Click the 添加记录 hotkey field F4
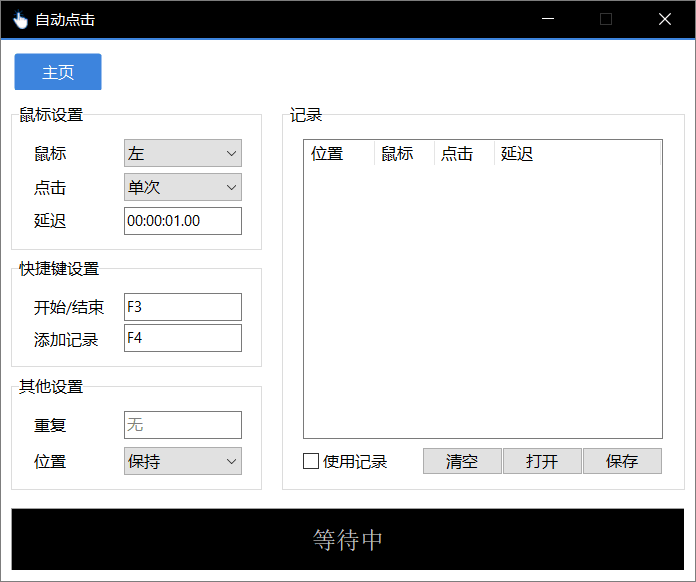Viewport: 696px width, 582px height. (x=182, y=338)
